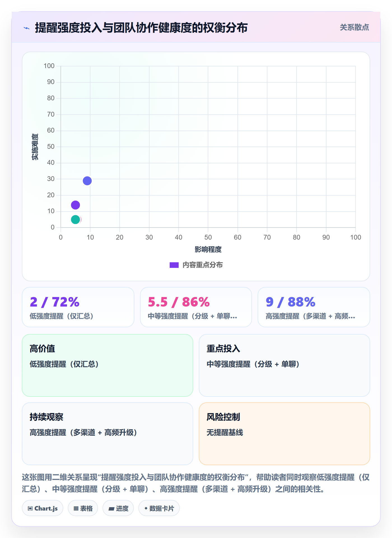Click the truncated label under 9 / 88%
Viewport: 392px width, 538px height.
click(x=310, y=316)
